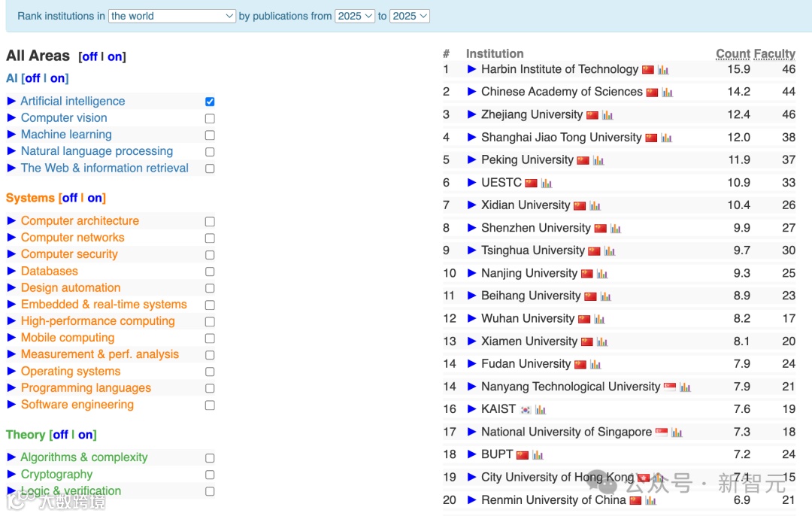Open Xidian University chart icon
812x516 pixels.
click(x=595, y=205)
